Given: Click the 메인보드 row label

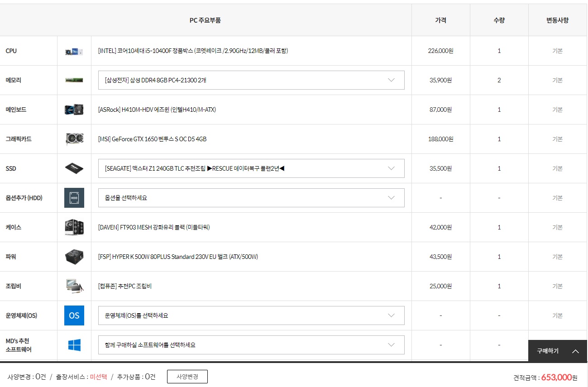Looking at the screenshot, I should point(16,110).
